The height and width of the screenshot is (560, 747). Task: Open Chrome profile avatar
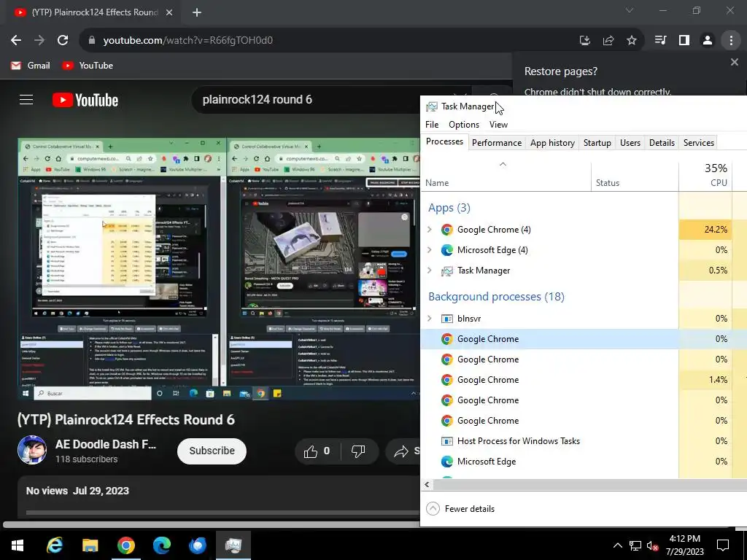tap(708, 41)
